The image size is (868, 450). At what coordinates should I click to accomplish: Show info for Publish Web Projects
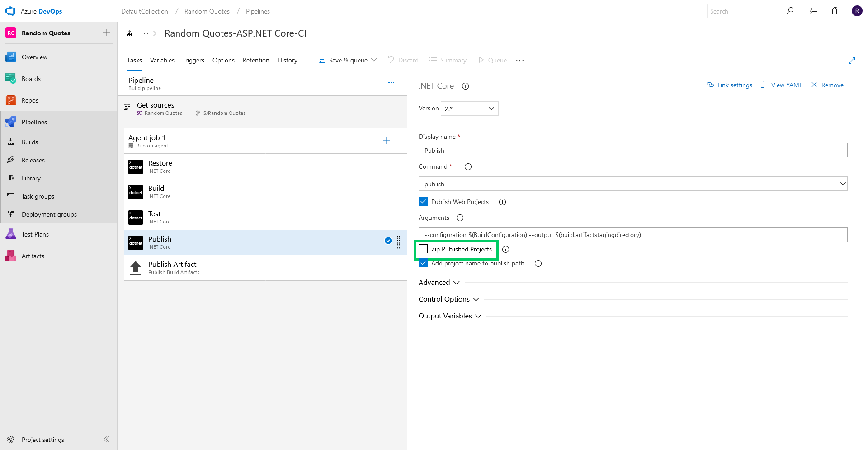click(x=503, y=202)
